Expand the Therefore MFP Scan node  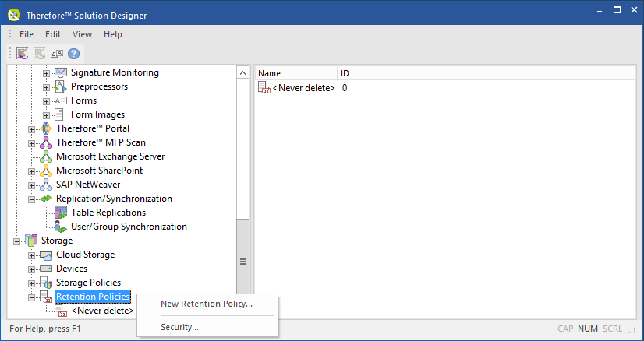32,143
